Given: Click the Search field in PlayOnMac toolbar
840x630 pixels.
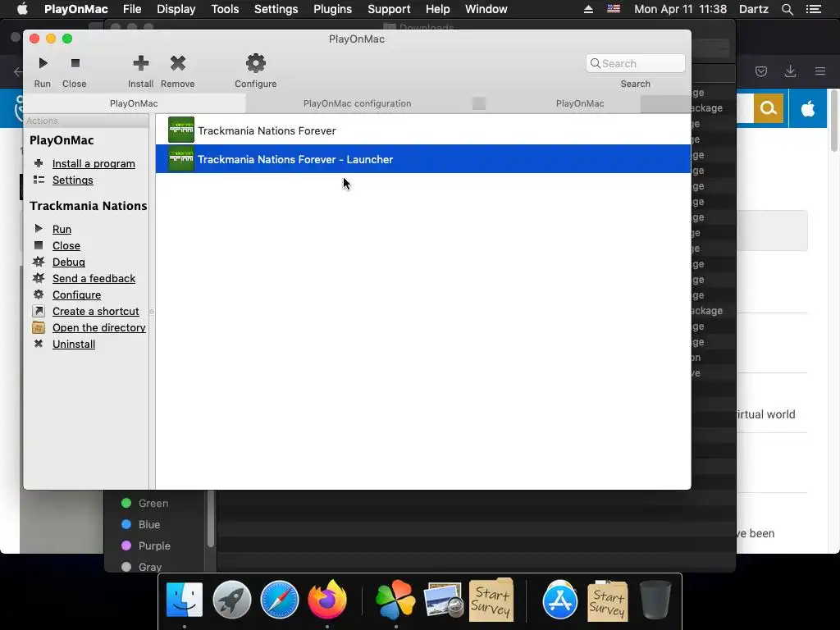Looking at the screenshot, I should [636, 63].
